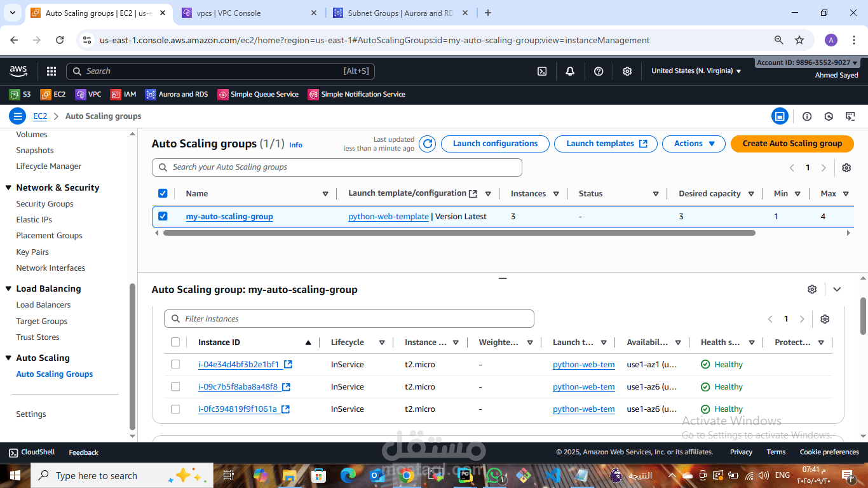Click the AWS services grid menu icon
The height and width of the screenshot is (488, 868).
(51, 71)
